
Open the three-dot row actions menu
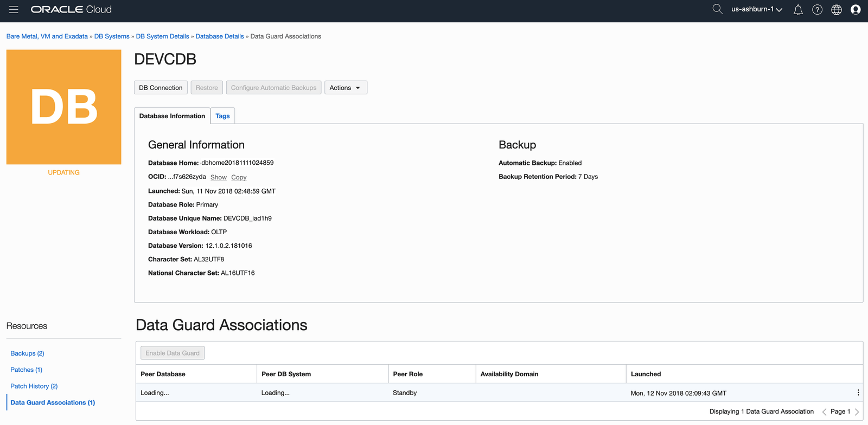click(858, 392)
